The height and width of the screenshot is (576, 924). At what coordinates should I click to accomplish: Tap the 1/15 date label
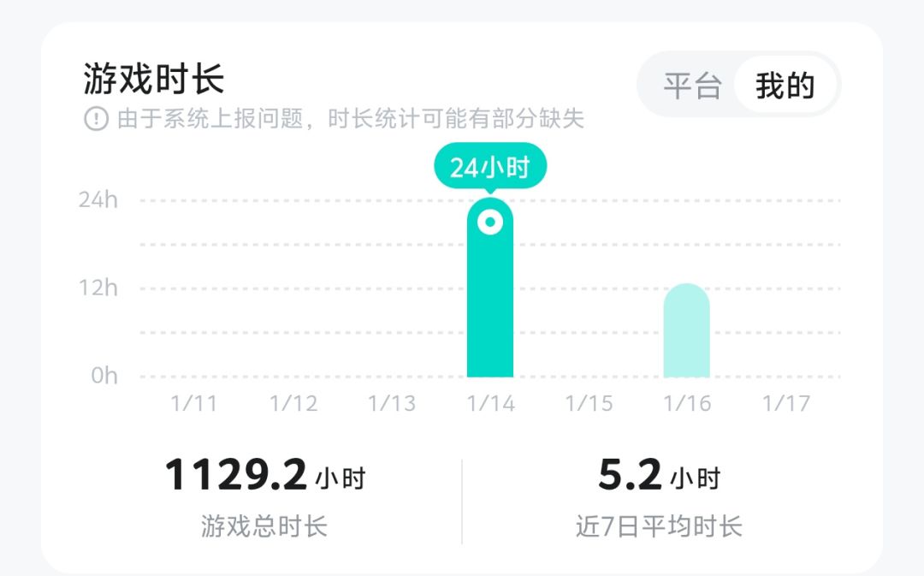(589, 403)
